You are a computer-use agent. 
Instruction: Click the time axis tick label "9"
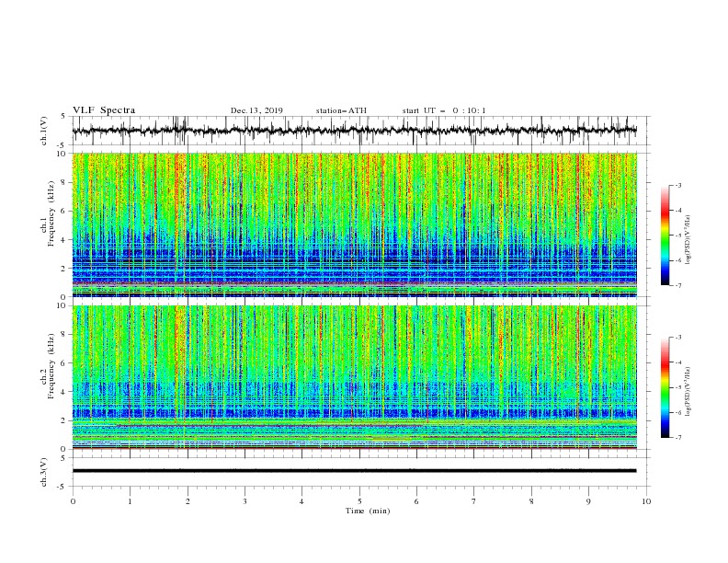pos(588,501)
